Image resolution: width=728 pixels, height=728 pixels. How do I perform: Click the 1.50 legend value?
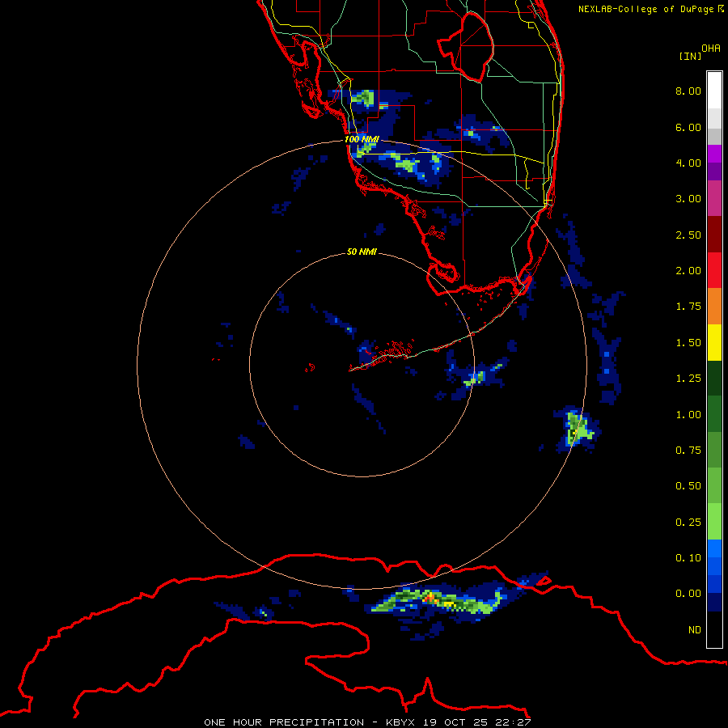coord(688,343)
